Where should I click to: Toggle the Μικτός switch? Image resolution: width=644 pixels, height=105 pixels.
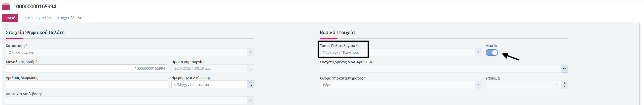(492, 52)
